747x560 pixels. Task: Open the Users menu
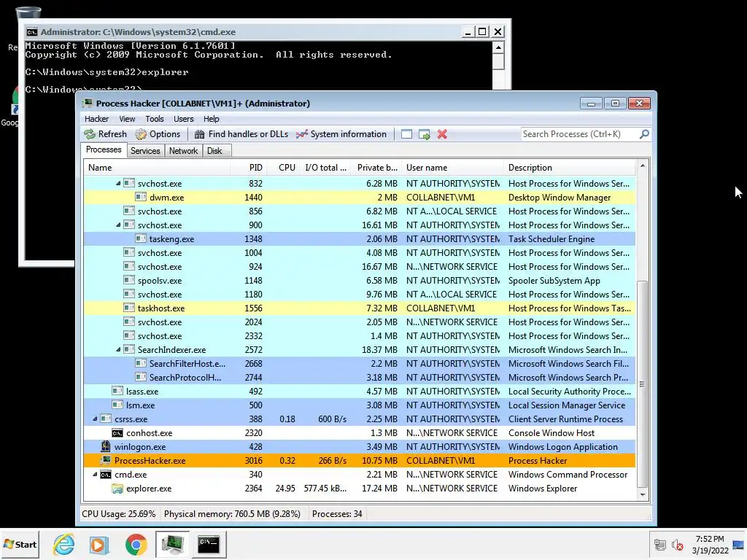point(183,119)
